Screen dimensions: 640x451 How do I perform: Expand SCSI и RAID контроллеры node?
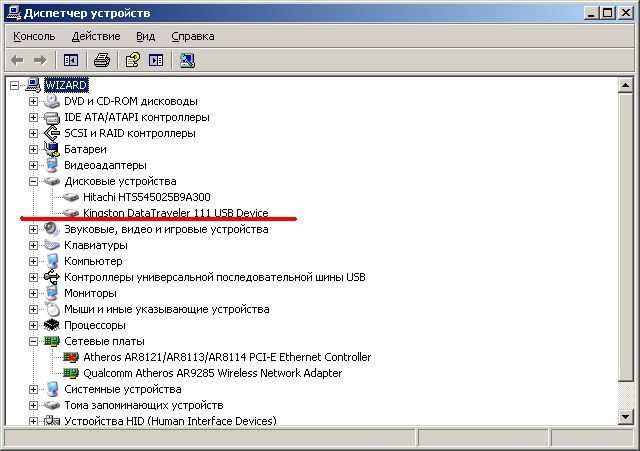[33, 133]
